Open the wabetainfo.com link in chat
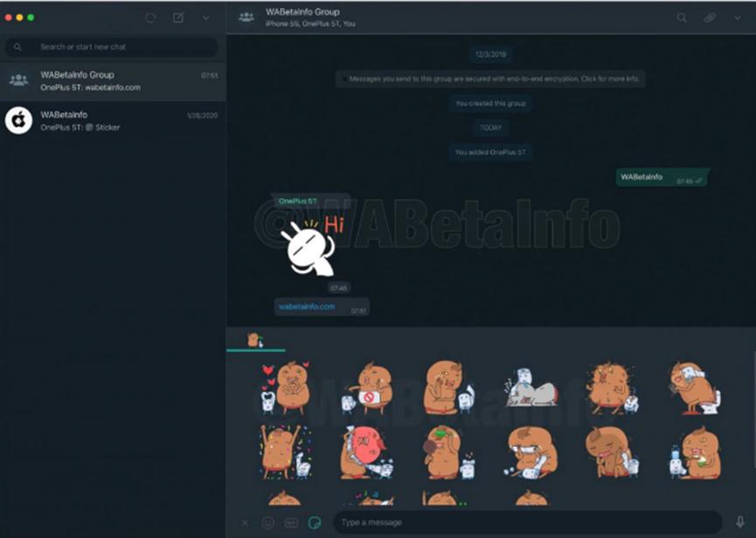Viewport: 756px width, 538px height. point(307,306)
